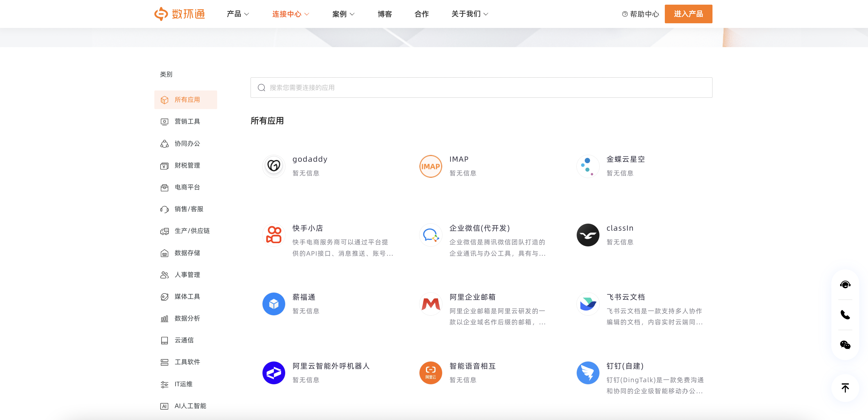Open the 快手小店 app title
868x420 pixels.
tap(308, 228)
